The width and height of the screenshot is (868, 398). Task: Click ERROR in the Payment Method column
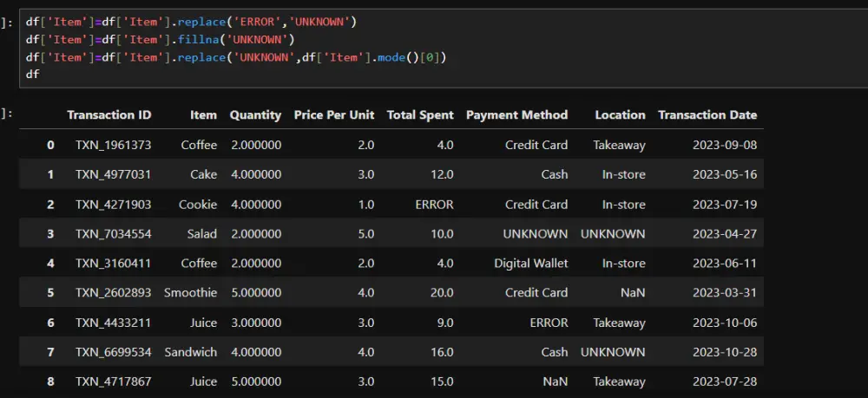[549, 323]
